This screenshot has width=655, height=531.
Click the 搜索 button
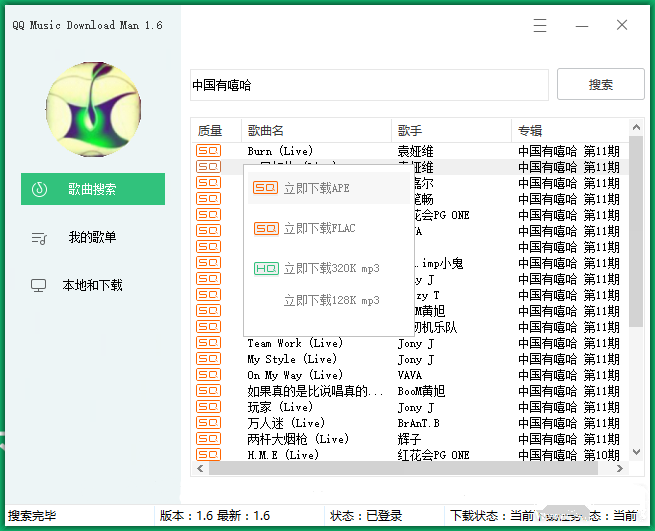(x=601, y=84)
